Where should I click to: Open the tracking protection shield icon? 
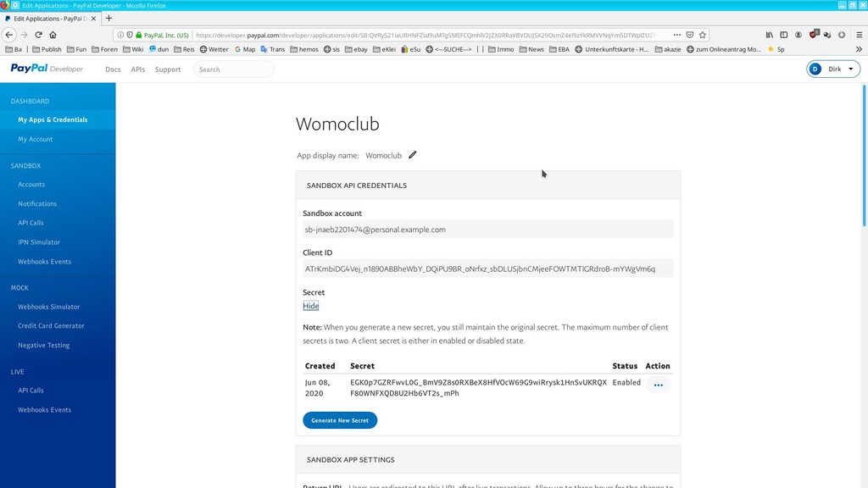(x=130, y=35)
